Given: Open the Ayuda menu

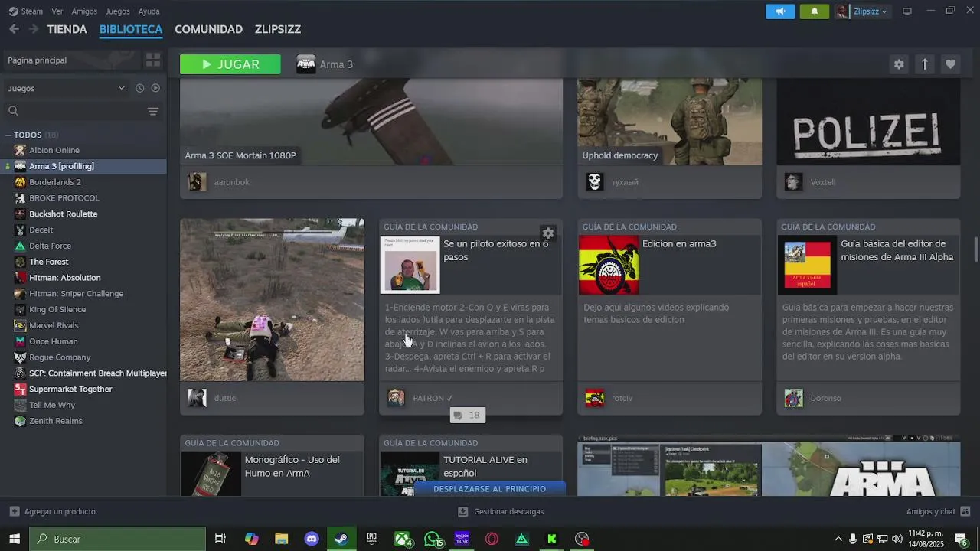Looking at the screenshot, I should click(x=149, y=11).
